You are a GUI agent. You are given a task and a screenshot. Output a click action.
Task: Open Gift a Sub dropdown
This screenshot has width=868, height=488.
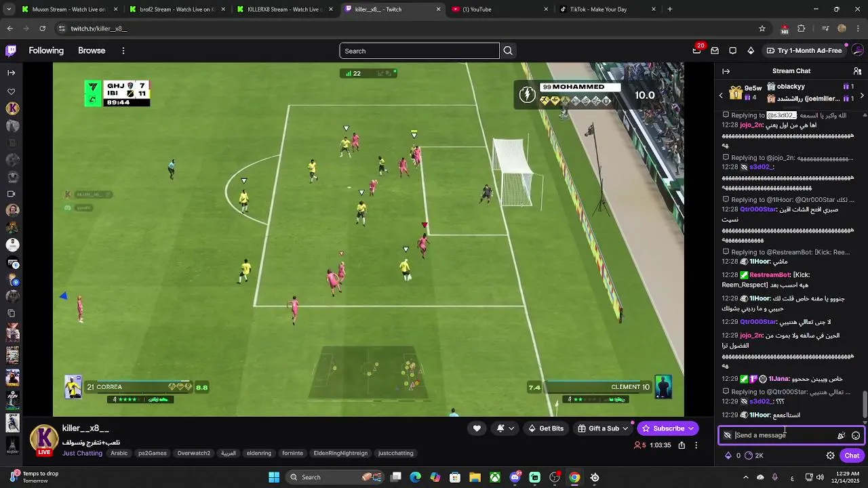(603, 428)
